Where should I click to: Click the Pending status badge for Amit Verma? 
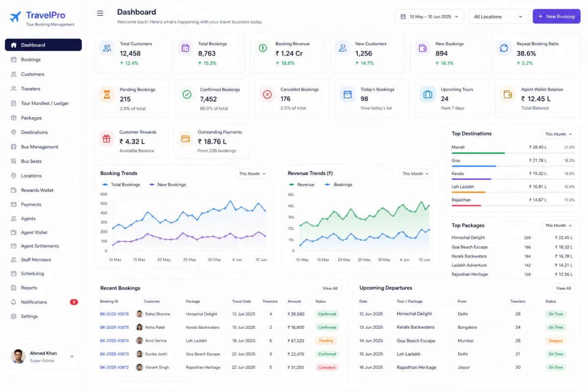[326, 341]
